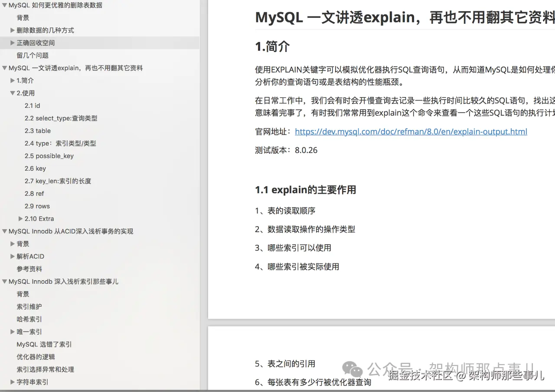This screenshot has width=555, height=392.
Task: Click the document title 'MySQL 一文讲透explain'
Action: (405, 17)
